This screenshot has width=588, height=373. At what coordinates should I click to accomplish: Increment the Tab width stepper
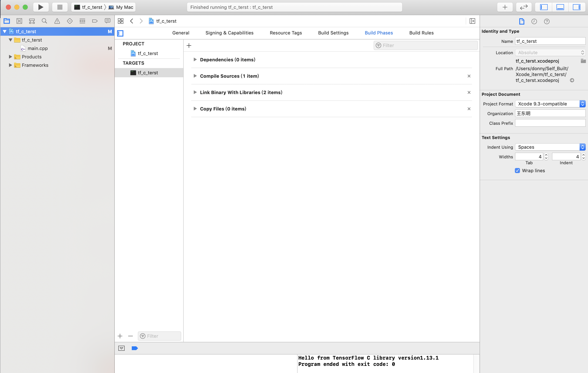pos(546,155)
